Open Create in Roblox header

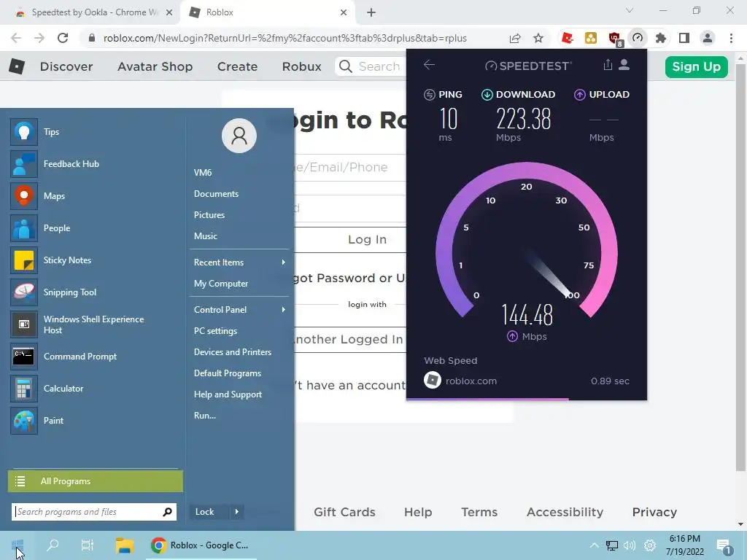pos(237,66)
